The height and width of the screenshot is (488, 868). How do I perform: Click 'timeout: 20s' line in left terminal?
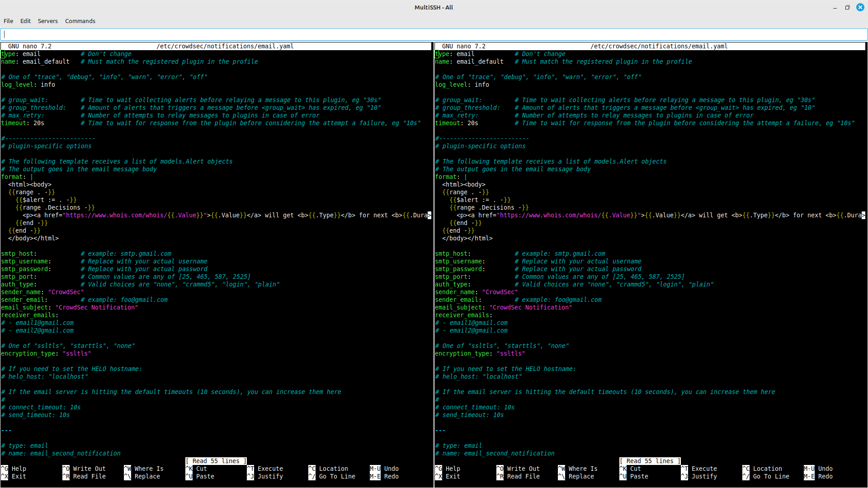23,123
